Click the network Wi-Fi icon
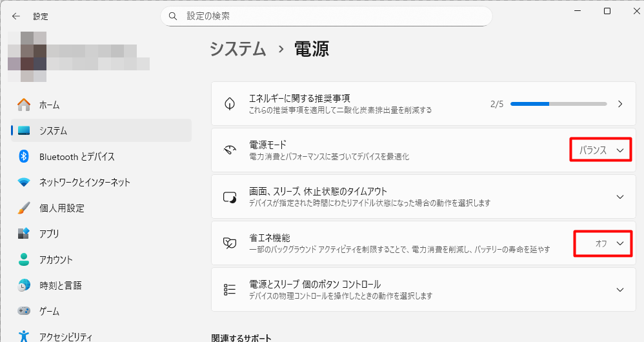 [x=24, y=182]
